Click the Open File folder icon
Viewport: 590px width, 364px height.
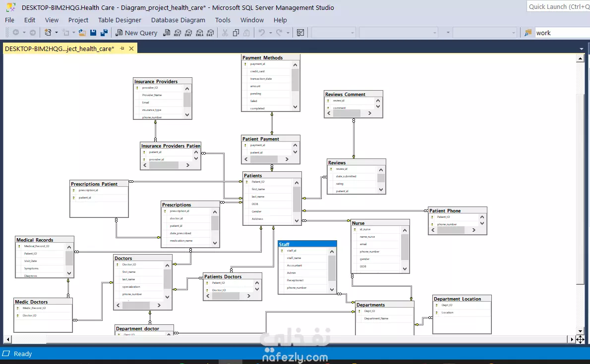point(82,33)
